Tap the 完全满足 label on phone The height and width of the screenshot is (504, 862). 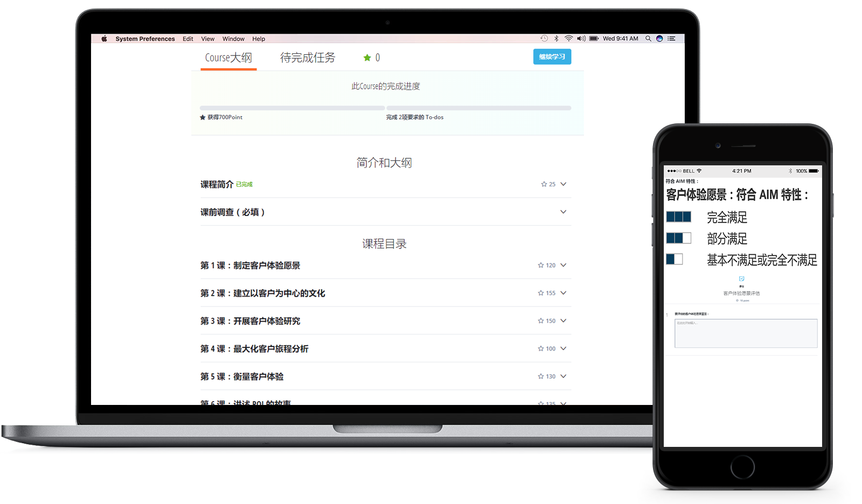[727, 218]
